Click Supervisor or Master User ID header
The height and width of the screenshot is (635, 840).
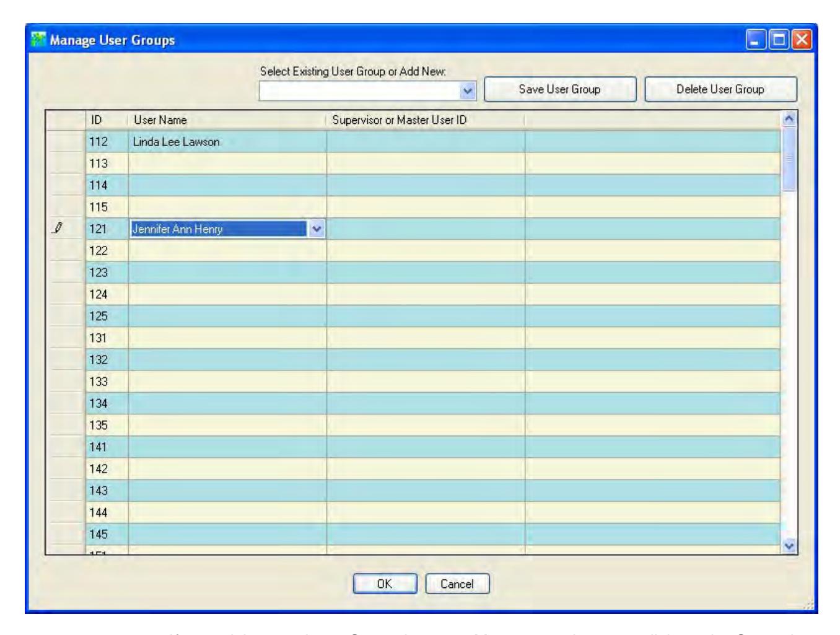click(425, 120)
